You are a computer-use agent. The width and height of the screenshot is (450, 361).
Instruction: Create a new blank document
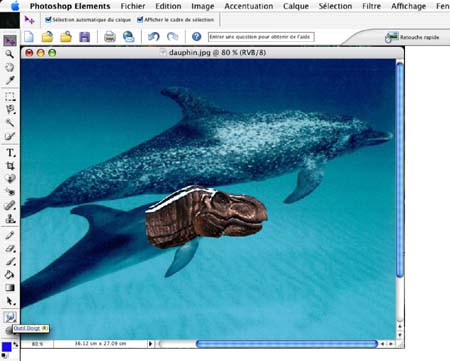tap(29, 37)
